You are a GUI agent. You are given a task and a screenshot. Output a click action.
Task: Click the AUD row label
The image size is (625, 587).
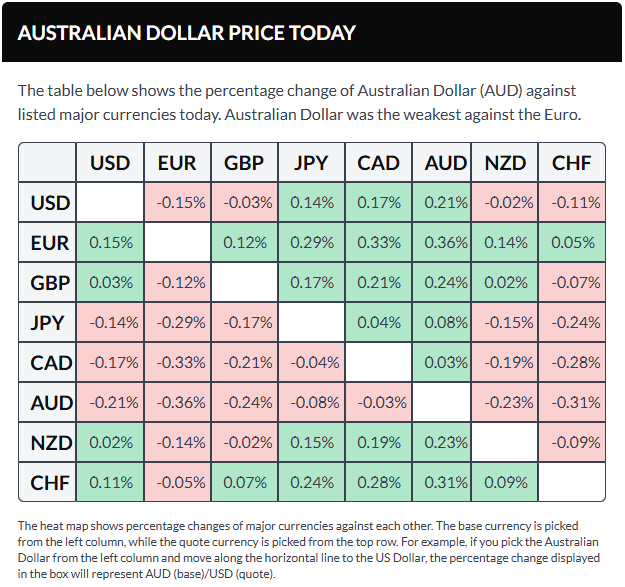click(50, 402)
